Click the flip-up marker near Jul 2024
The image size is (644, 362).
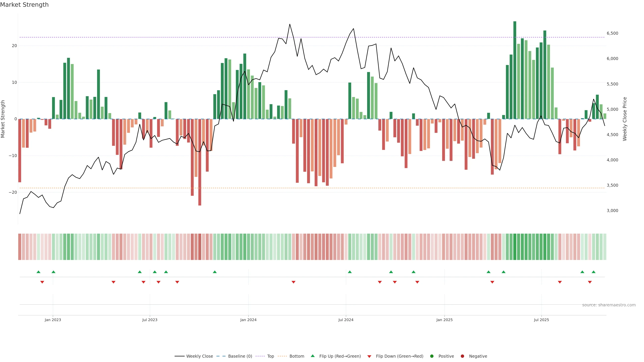point(350,272)
